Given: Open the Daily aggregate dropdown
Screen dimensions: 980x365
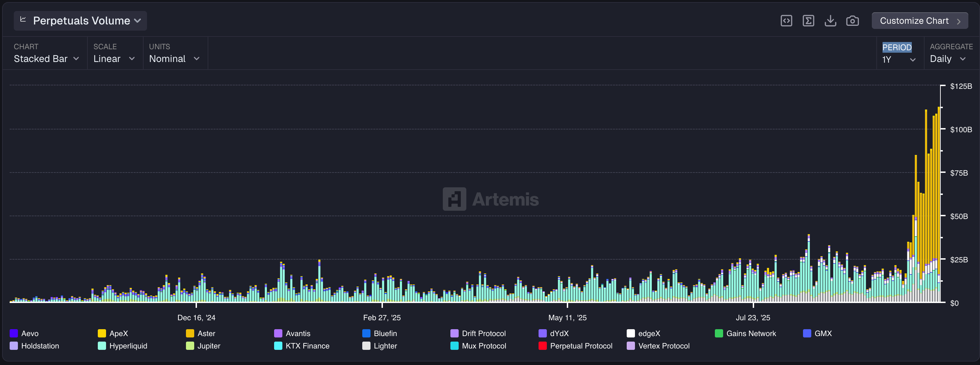Looking at the screenshot, I should [948, 59].
